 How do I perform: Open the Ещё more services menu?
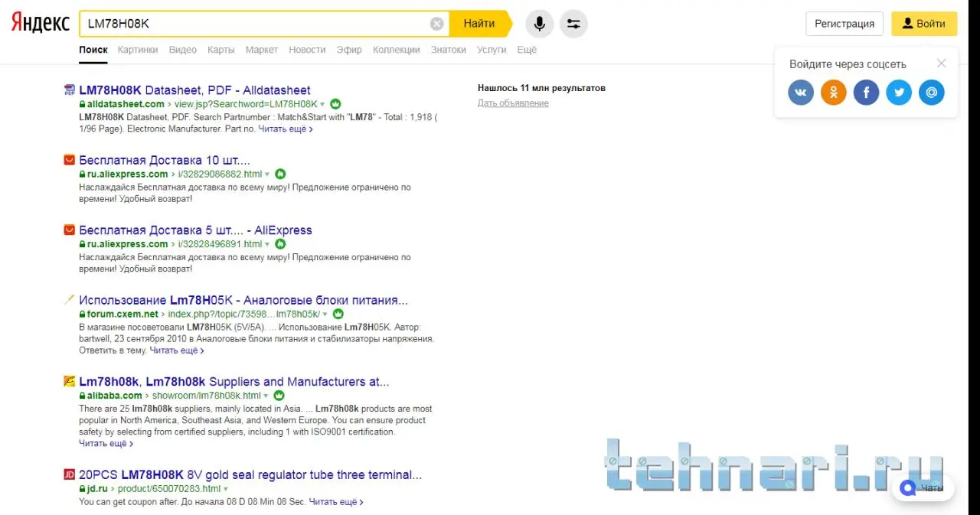click(x=527, y=50)
